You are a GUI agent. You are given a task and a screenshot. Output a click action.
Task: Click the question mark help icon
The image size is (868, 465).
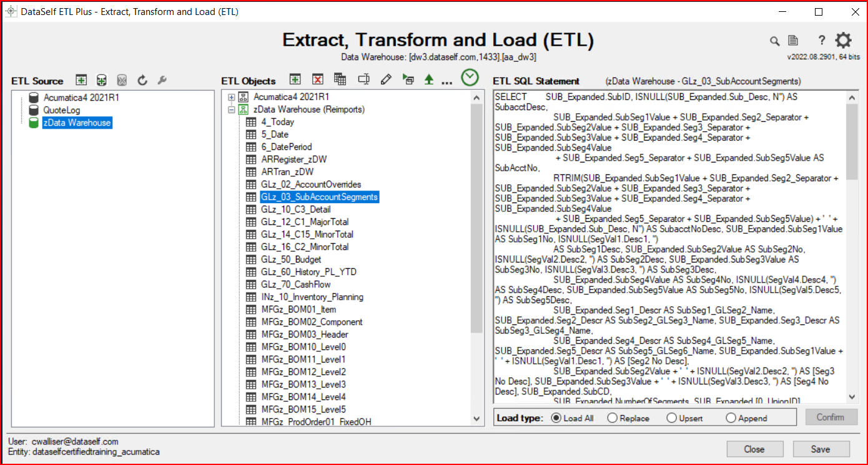tap(822, 41)
